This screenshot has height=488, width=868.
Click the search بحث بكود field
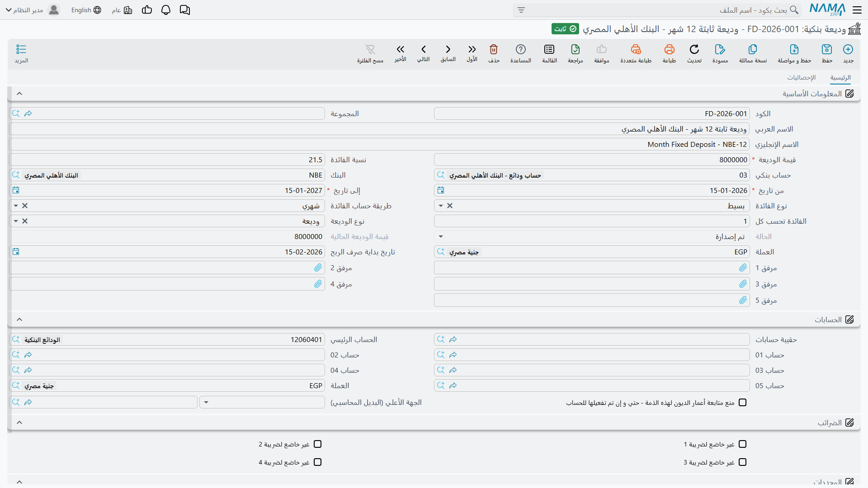656,10
